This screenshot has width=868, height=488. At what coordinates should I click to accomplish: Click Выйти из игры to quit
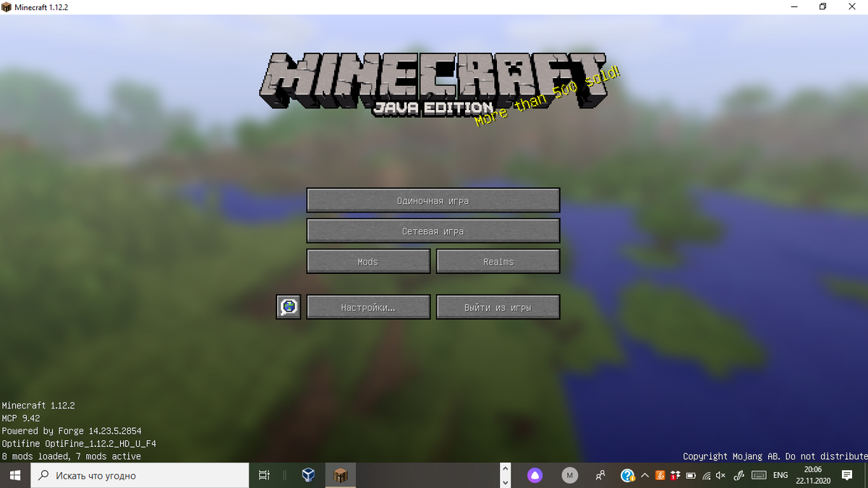coord(498,307)
